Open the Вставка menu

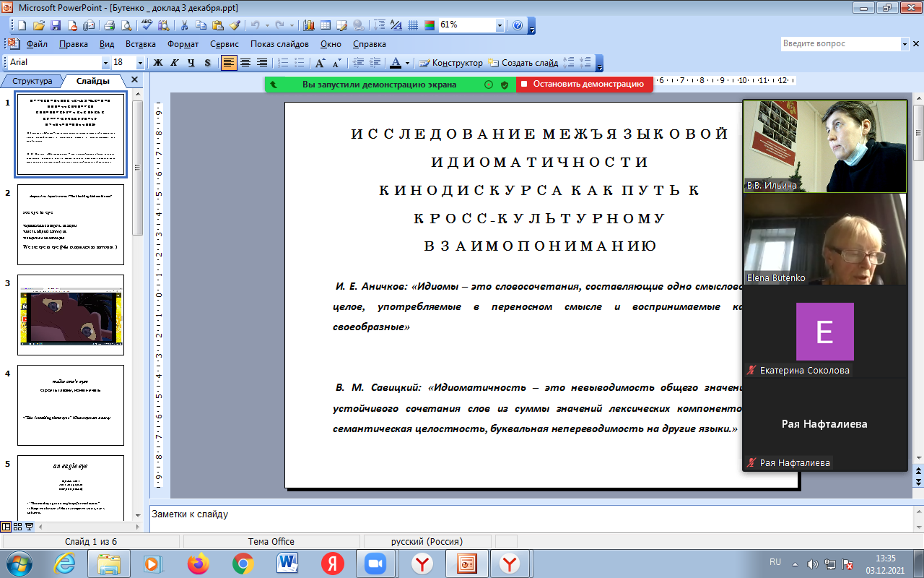pos(140,44)
